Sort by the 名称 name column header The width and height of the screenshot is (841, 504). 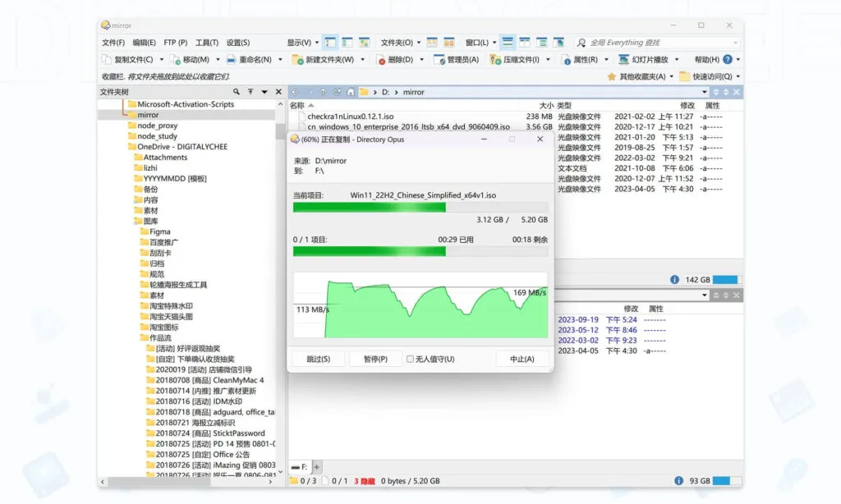point(297,106)
